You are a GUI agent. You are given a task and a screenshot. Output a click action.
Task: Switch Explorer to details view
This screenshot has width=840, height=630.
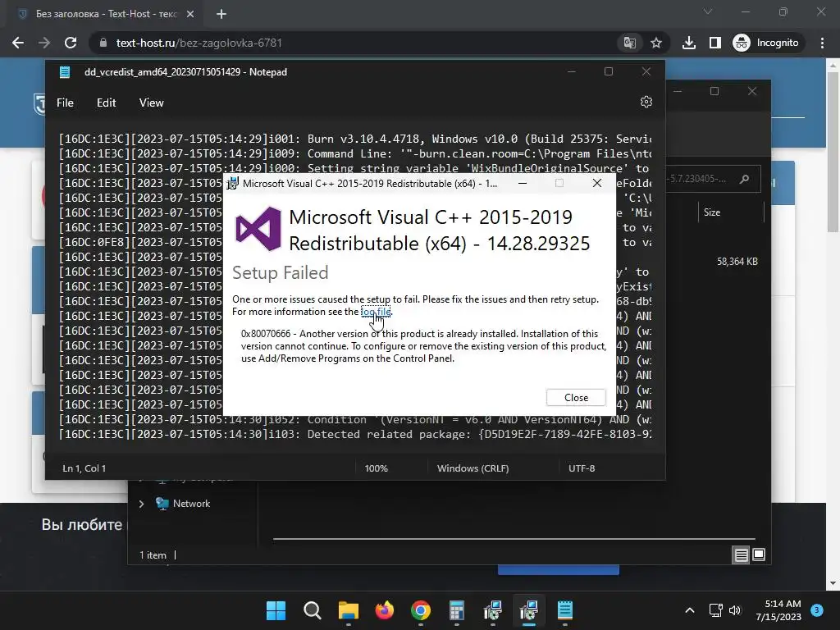click(x=741, y=555)
